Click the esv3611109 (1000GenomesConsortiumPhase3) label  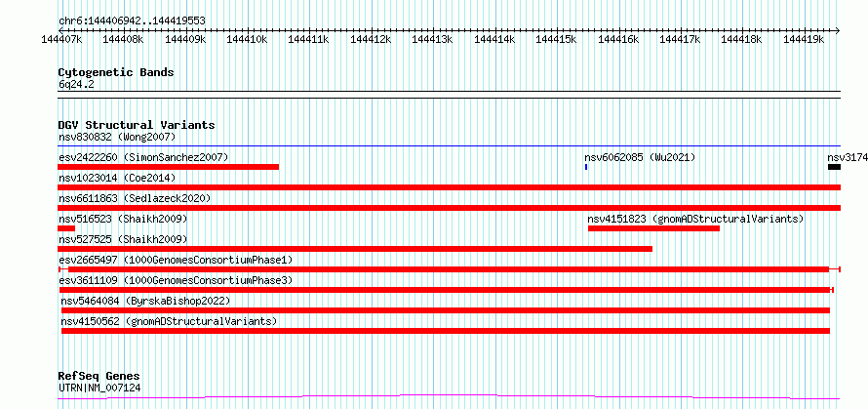176,280
